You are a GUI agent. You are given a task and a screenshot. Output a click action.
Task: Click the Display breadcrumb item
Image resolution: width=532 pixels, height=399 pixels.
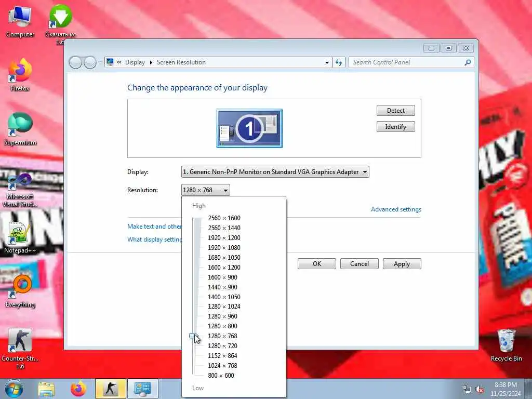135,62
